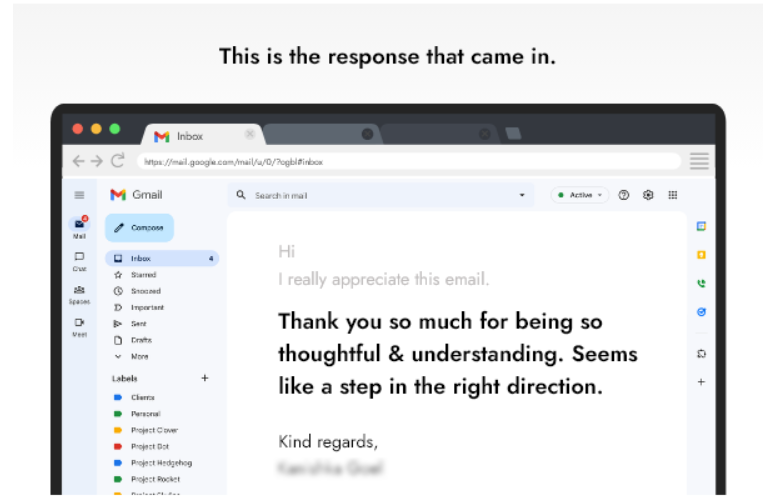Open Google Keep in side panel
Image resolution: width=764 pixels, height=500 pixels.
[701, 255]
